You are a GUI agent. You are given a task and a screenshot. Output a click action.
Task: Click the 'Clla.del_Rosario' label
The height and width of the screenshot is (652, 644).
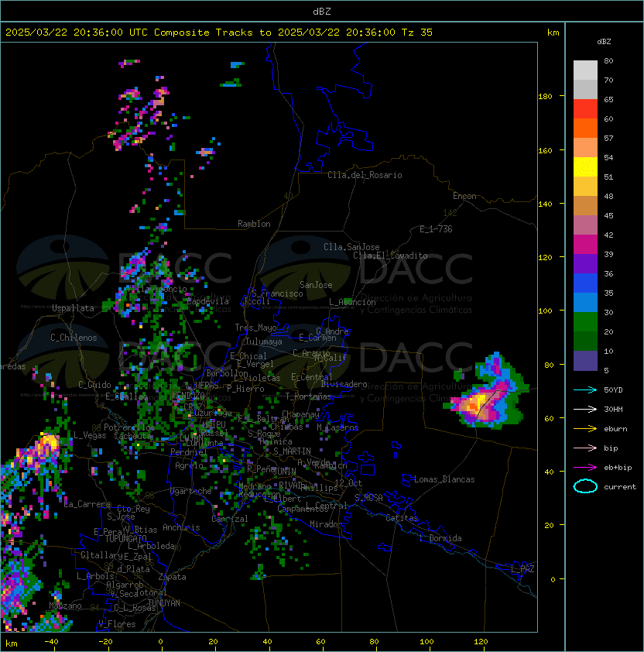coord(365,175)
